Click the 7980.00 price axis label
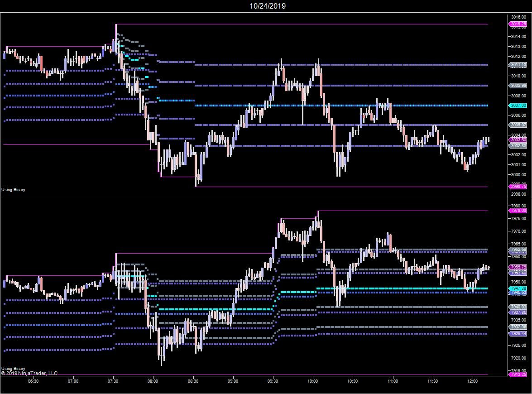 [x=518, y=206]
